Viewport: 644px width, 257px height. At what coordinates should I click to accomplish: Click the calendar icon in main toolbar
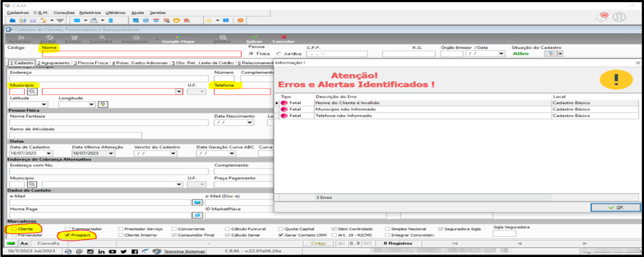pyautogui.click(x=156, y=20)
